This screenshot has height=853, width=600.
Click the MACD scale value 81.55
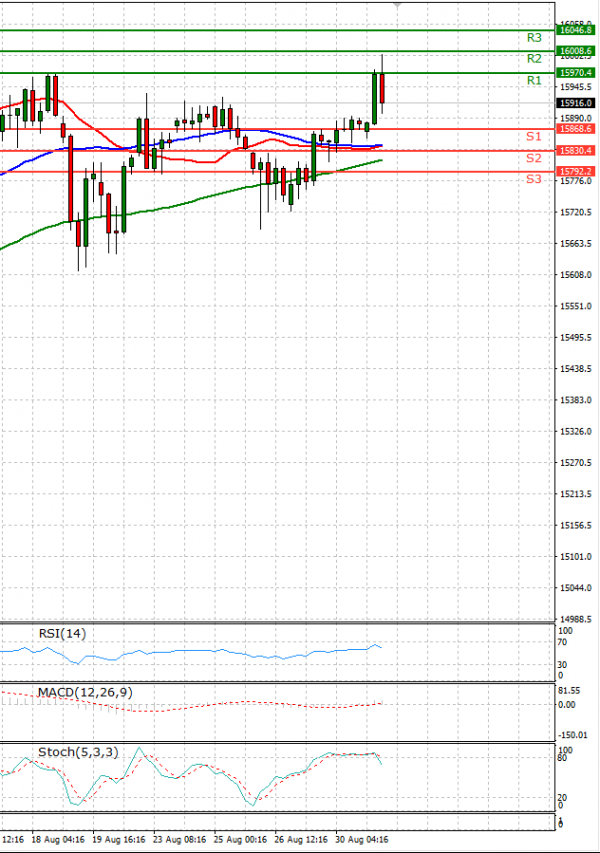[x=570, y=690]
